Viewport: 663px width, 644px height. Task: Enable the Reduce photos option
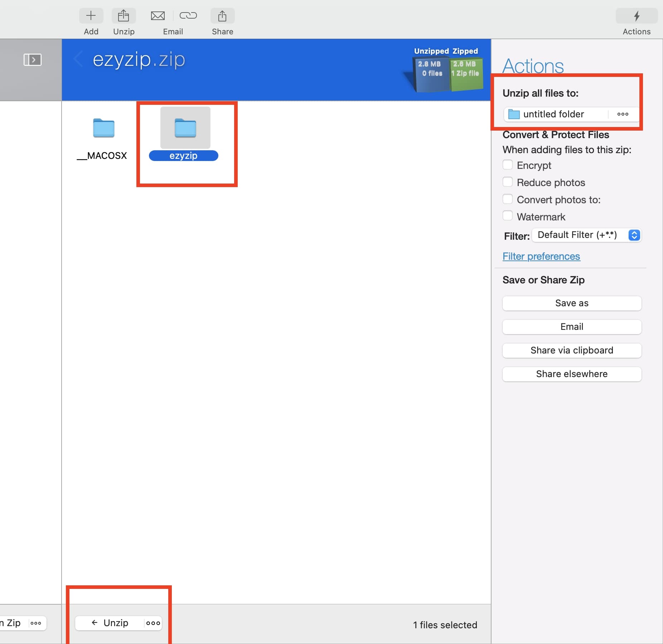[508, 182]
